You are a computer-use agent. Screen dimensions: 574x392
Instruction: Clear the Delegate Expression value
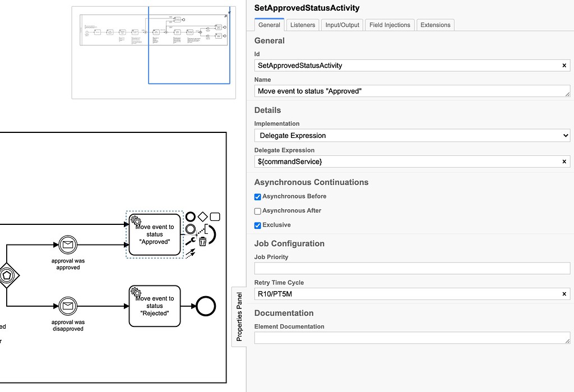point(564,162)
